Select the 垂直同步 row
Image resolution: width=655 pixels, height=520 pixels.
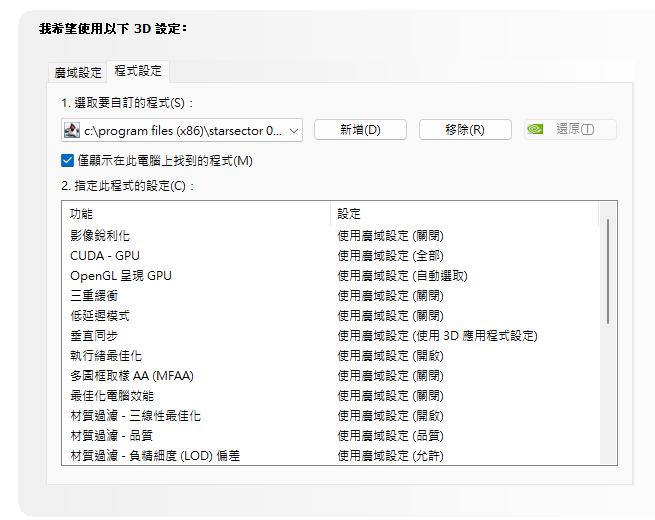click(x=95, y=336)
